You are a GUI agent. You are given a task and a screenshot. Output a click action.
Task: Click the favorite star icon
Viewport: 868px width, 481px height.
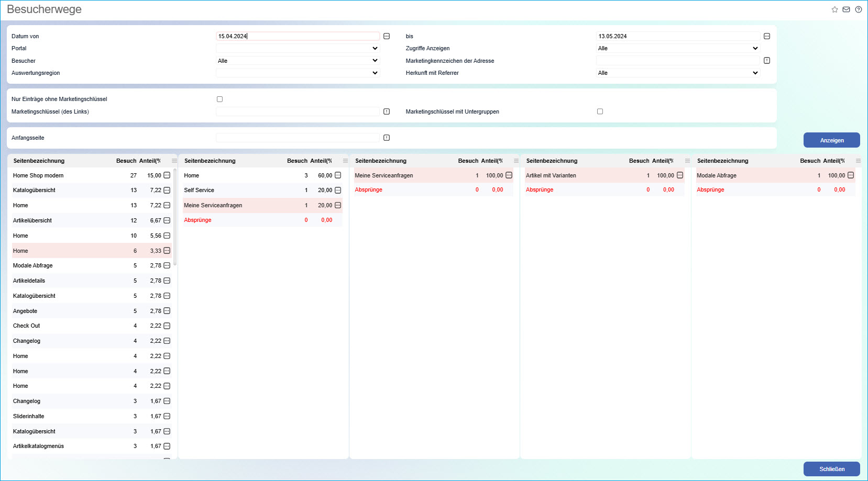[834, 9]
